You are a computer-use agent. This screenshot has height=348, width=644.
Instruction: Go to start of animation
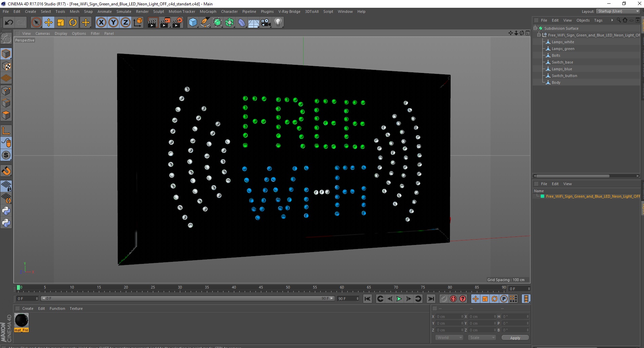click(x=368, y=299)
